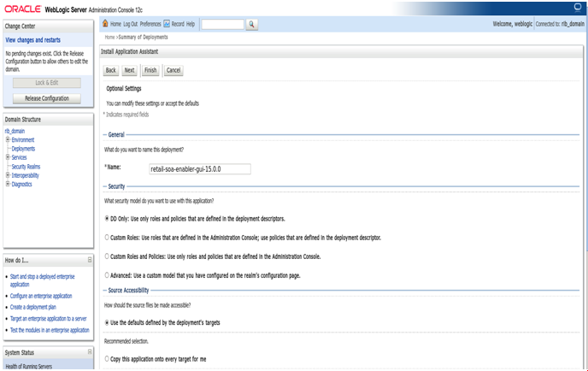Screen dimensions: 588x371
Task: Collapse the System Status panel
Action: 90,352
